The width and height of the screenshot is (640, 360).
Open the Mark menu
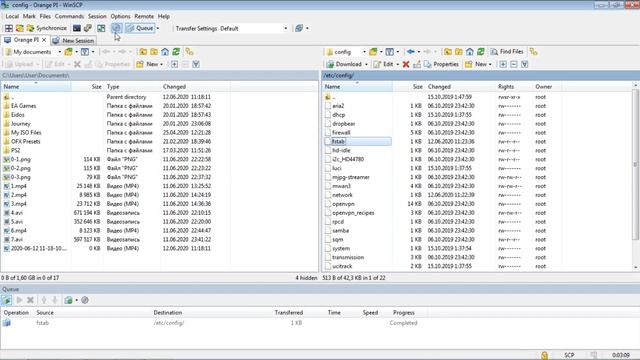click(x=29, y=16)
